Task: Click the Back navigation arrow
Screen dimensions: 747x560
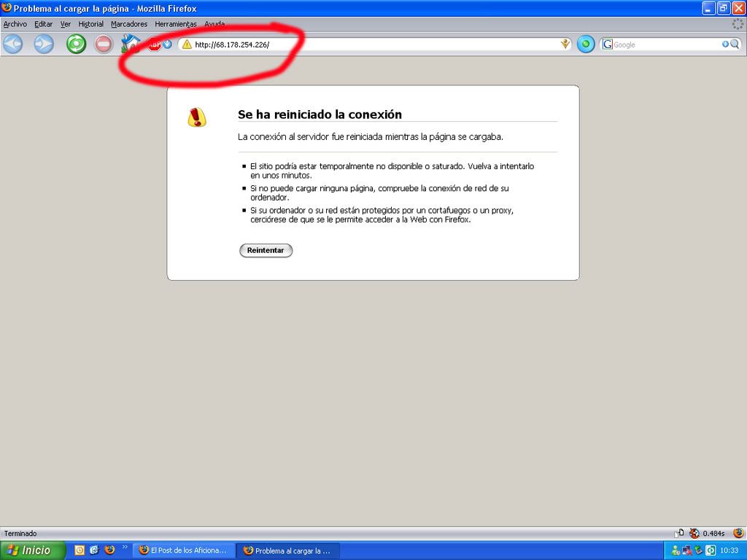Action: point(12,44)
